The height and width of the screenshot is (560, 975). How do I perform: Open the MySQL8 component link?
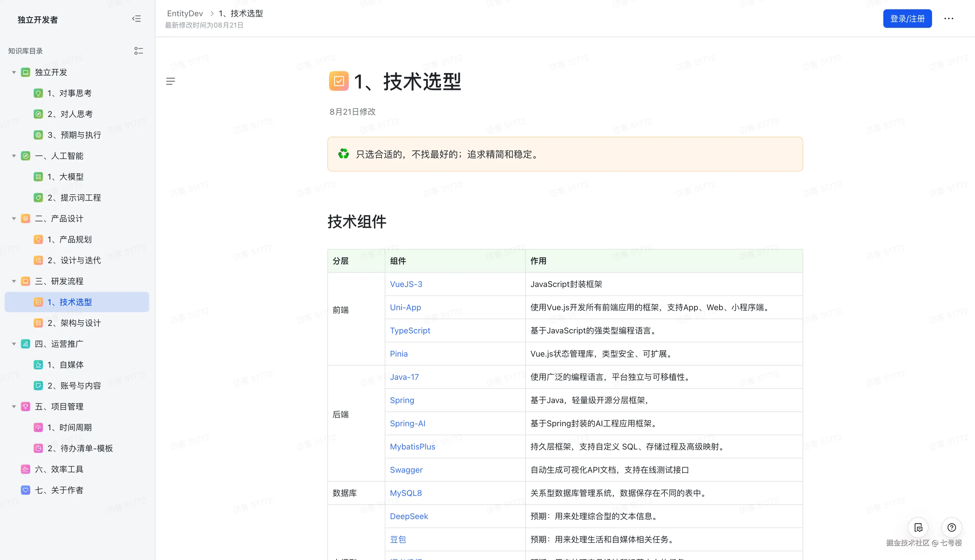click(406, 493)
